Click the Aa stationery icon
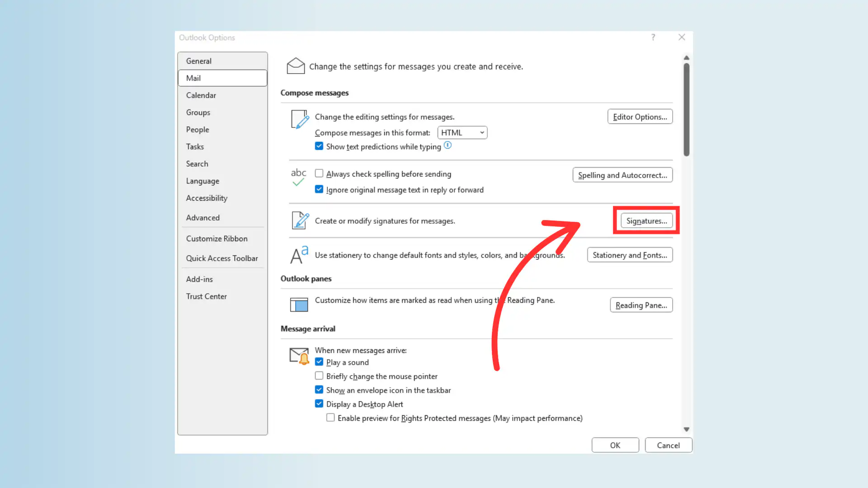 [298, 254]
